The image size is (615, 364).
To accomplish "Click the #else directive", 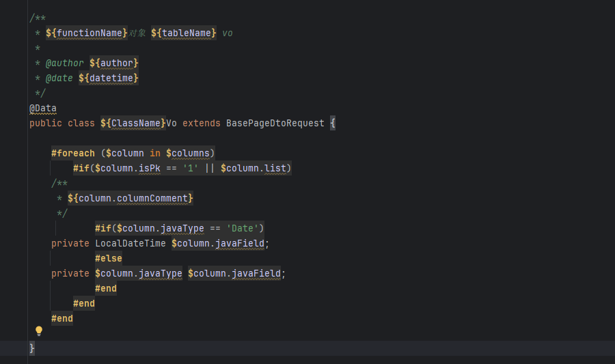I will tap(109, 258).
